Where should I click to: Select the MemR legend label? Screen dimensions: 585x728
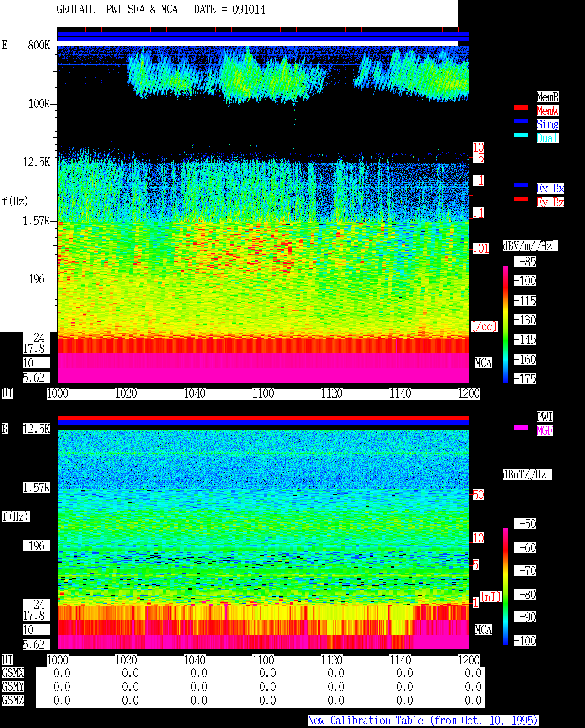[x=548, y=97]
